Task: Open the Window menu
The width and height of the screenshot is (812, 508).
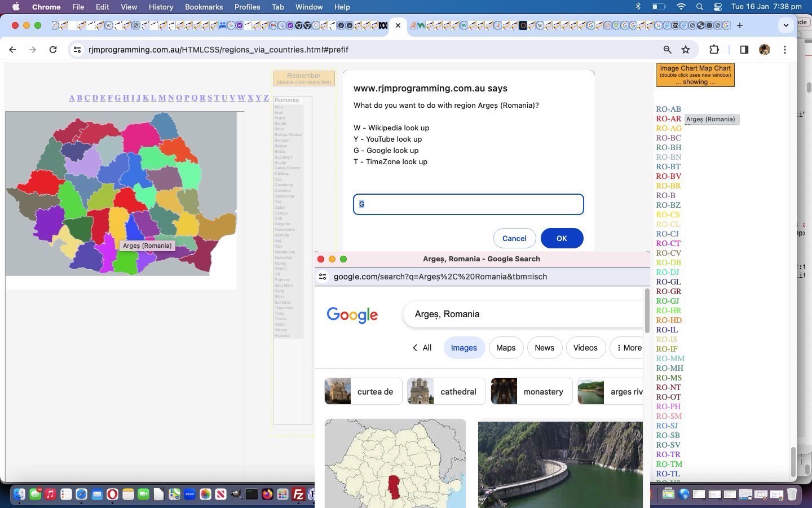Action: [309, 7]
